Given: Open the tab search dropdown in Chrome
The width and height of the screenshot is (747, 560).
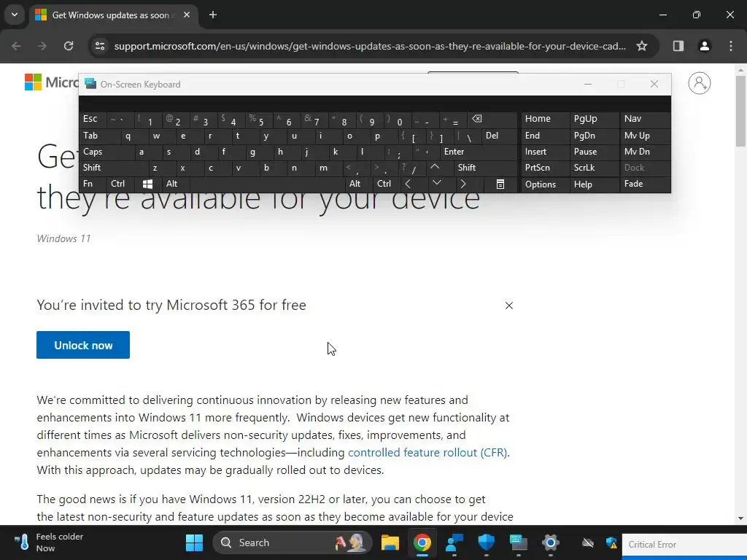Looking at the screenshot, I should [x=15, y=15].
